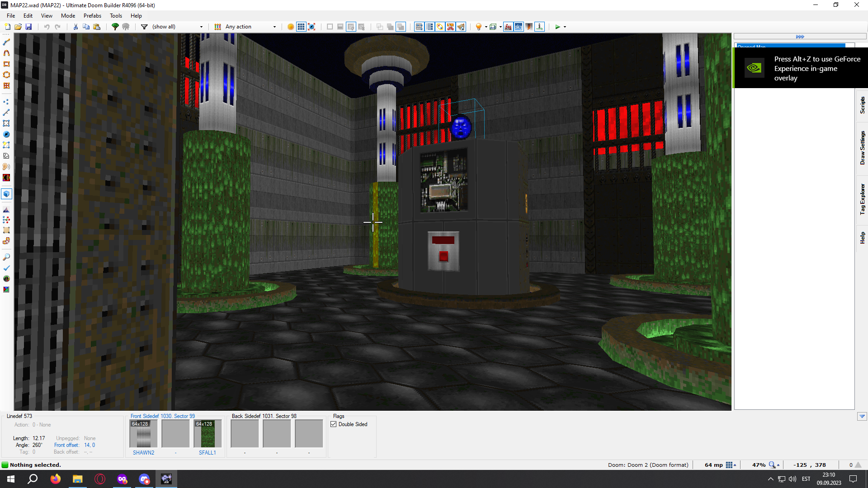Click the Test Map play button

(557, 27)
